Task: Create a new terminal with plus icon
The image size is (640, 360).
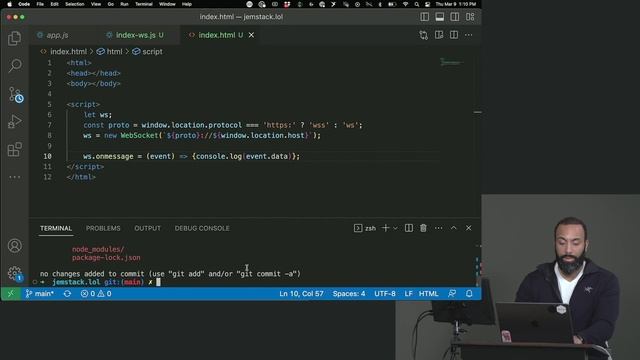Action: click(385, 228)
